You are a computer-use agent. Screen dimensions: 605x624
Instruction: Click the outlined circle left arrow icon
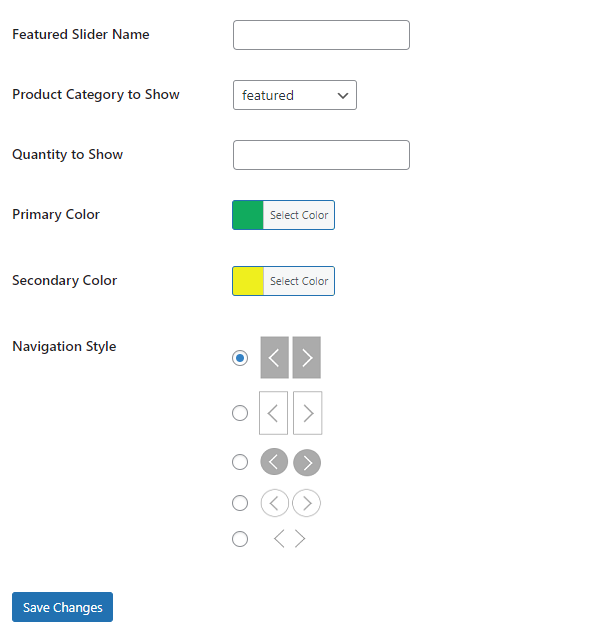pyautogui.click(x=275, y=503)
